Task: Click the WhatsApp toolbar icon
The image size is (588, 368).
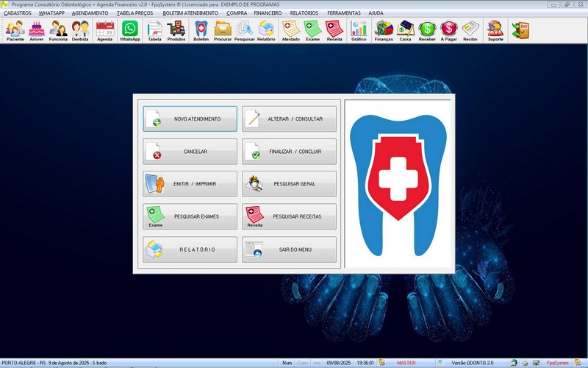Action: tap(130, 30)
